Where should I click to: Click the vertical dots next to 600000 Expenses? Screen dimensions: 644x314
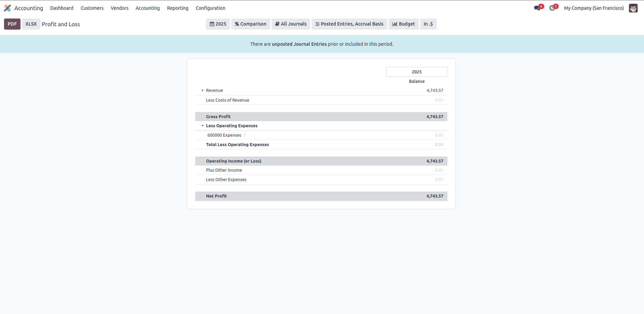tap(245, 135)
